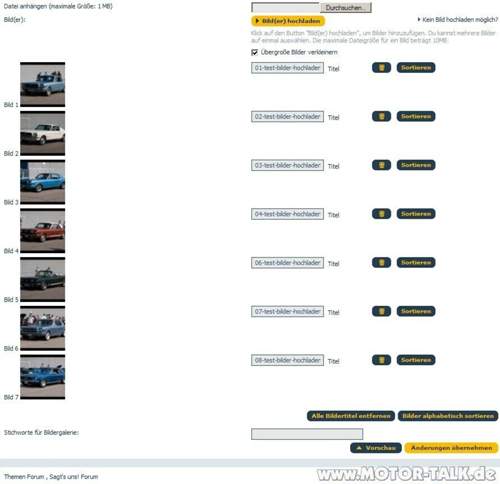Edit title field 06-test-bilder-hochlader
Viewport: 500px width, 484px height.
coord(287,263)
